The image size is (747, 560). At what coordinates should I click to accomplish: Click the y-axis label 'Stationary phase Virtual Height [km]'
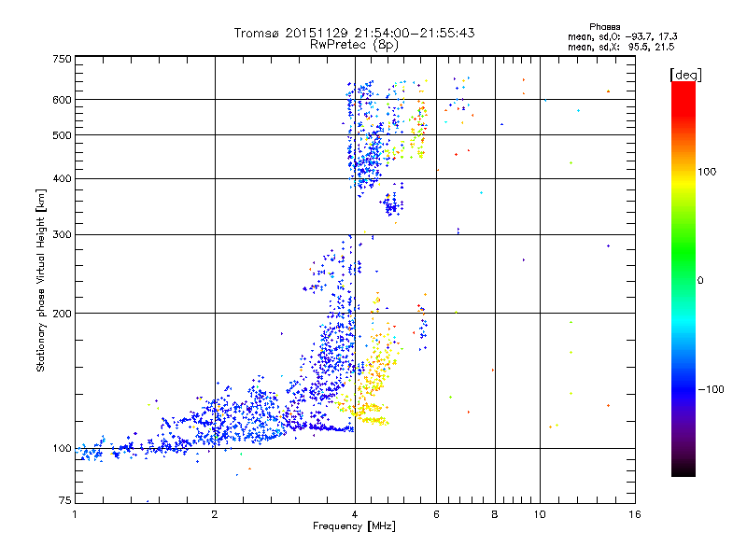pos(41,280)
